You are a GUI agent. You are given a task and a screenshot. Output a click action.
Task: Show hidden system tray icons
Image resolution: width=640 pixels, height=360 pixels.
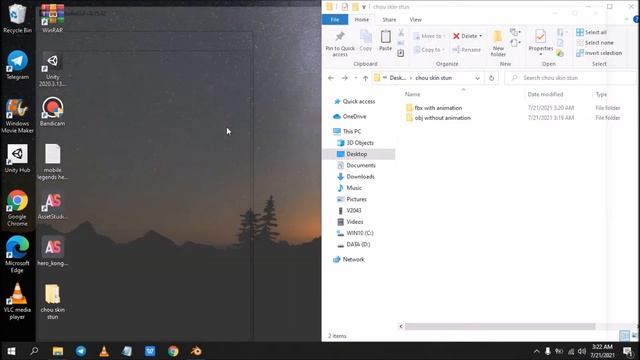536,351
